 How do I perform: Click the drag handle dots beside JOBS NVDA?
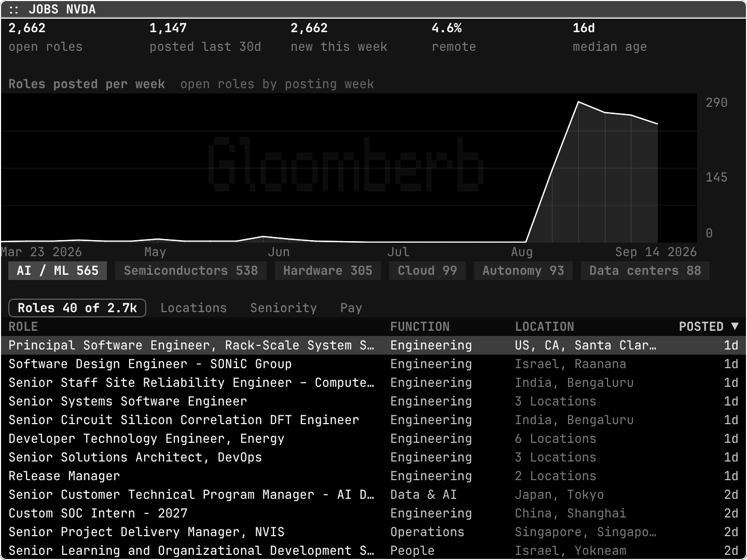point(13,9)
